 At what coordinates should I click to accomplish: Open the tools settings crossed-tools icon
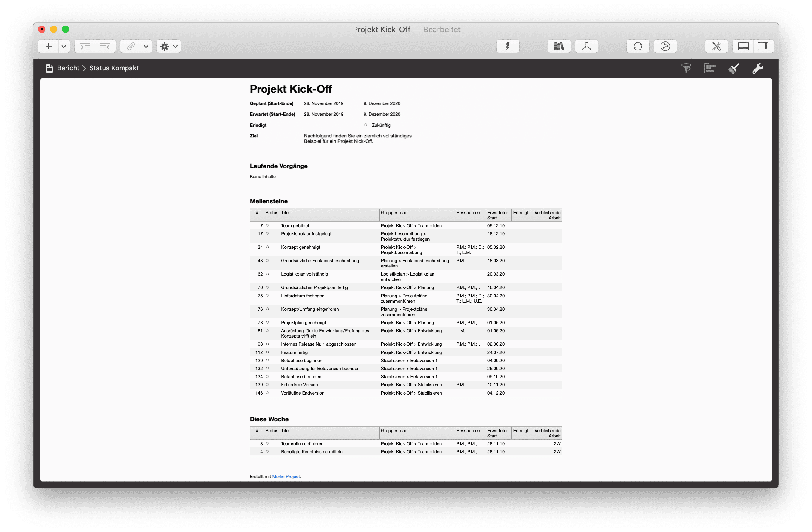[x=717, y=47]
